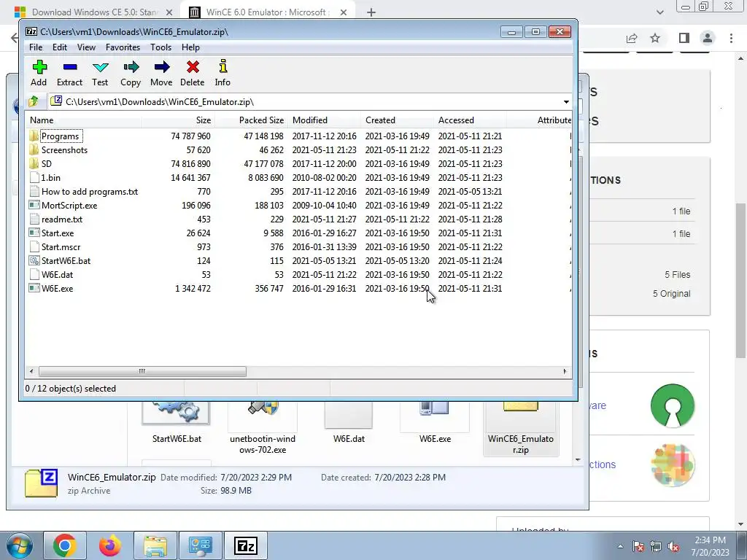The image size is (747, 560).
Task: Click the StartW6E.bat file icon
Action: (34, 260)
